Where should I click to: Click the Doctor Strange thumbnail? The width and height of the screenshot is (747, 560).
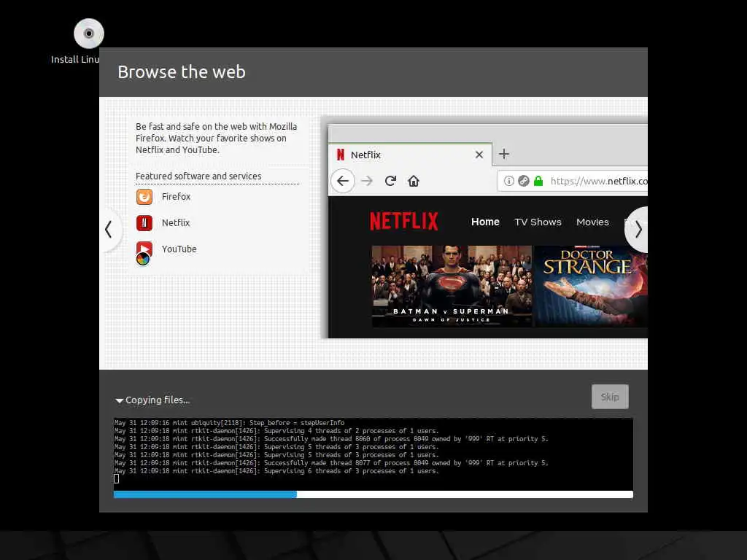(x=591, y=286)
